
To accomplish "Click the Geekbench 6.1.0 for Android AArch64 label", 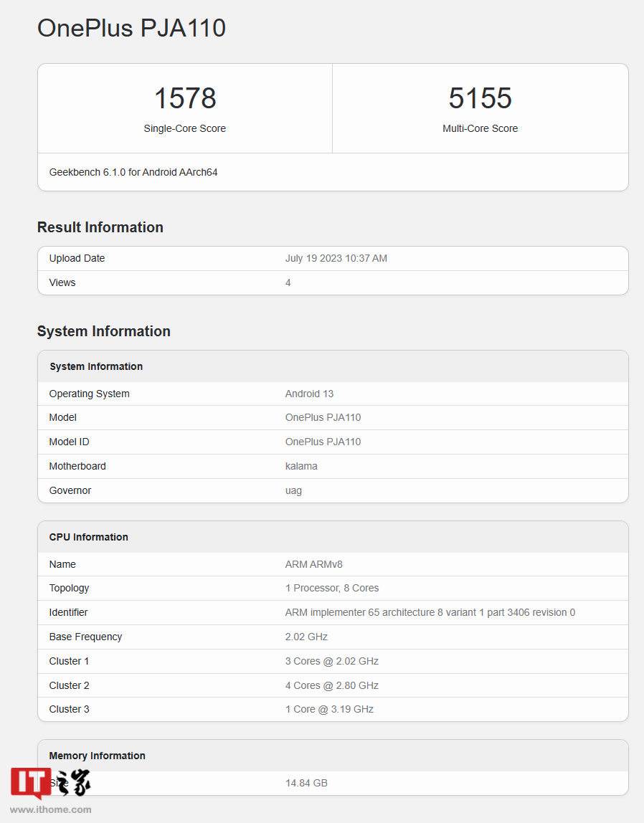I will pos(133,172).
